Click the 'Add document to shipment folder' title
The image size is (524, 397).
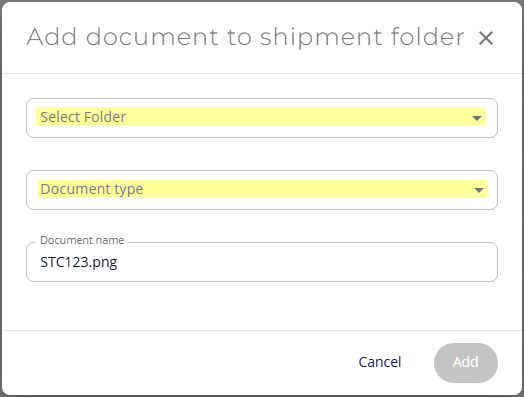[x=245, y=37]
